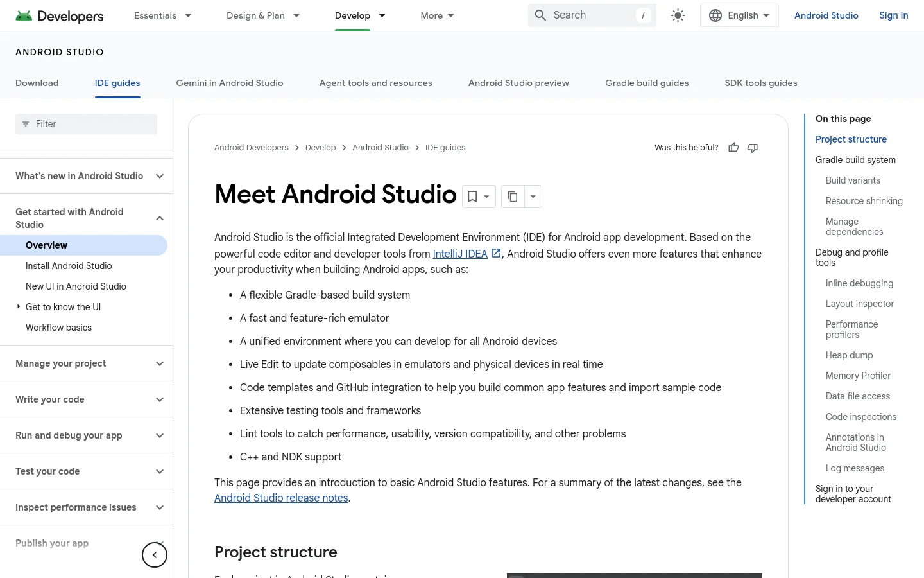Screen dimensions: 924x578
Task: Jump to Layout Inspector section
Action: tap(860, 304)
